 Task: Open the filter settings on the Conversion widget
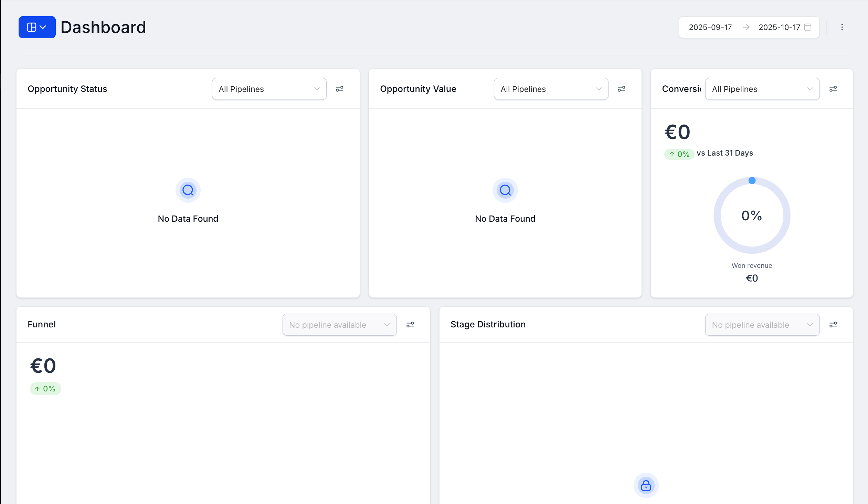834,88
